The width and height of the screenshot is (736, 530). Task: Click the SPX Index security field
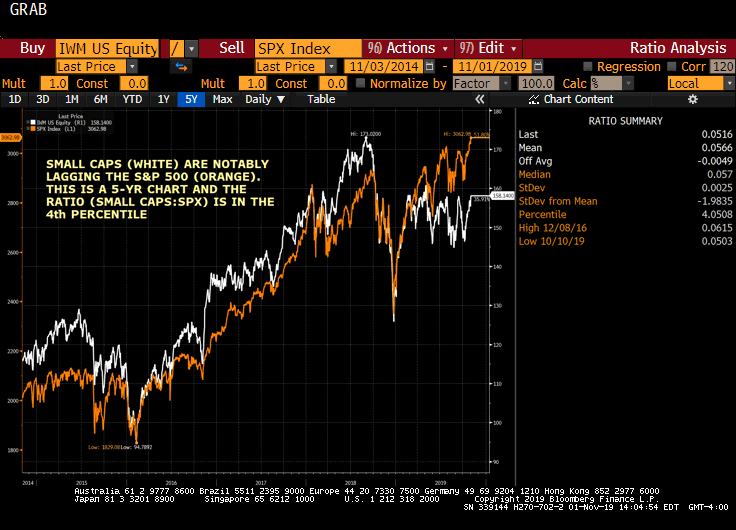308,48
